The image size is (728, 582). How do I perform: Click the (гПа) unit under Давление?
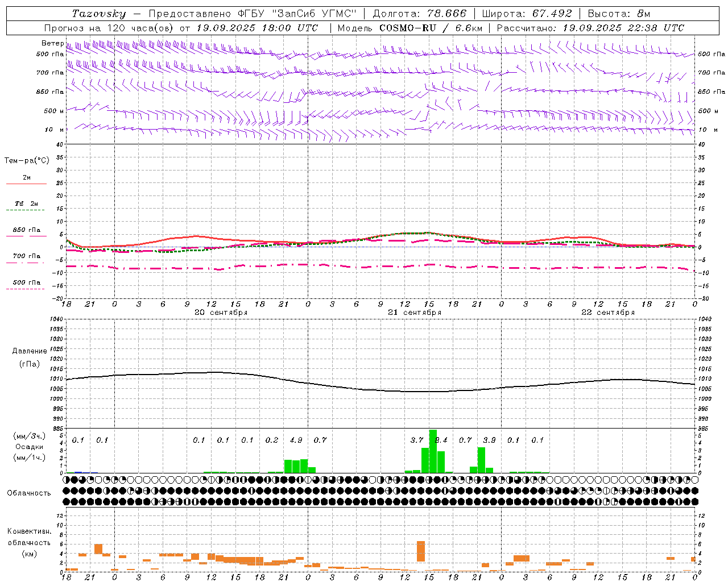click(30, 364)
